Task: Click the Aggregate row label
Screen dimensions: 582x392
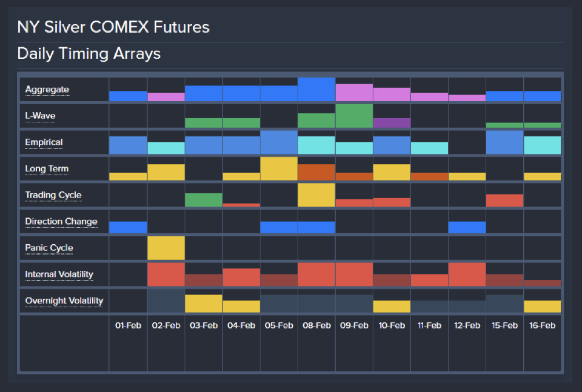Action: (x=47, y=90)
